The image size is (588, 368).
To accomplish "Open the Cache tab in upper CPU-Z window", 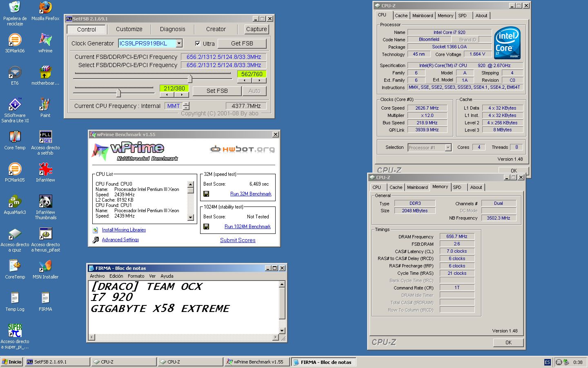I will pos(401,16).
